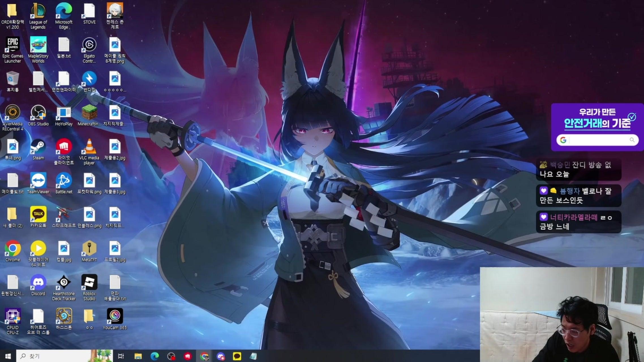644x362 pixels.
Task: Open the 카카오톡 desktop shortcut
Action: pos(38,217)
